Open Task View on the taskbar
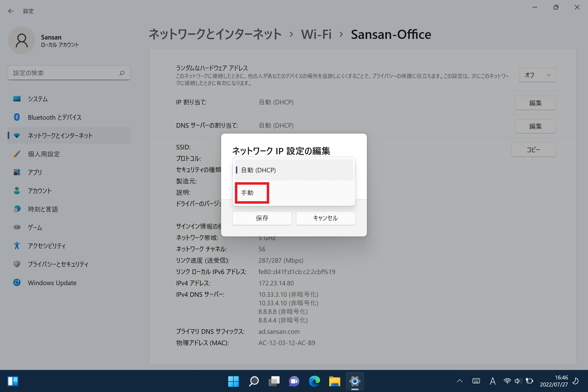588x392 pixels. pos(274,381)
